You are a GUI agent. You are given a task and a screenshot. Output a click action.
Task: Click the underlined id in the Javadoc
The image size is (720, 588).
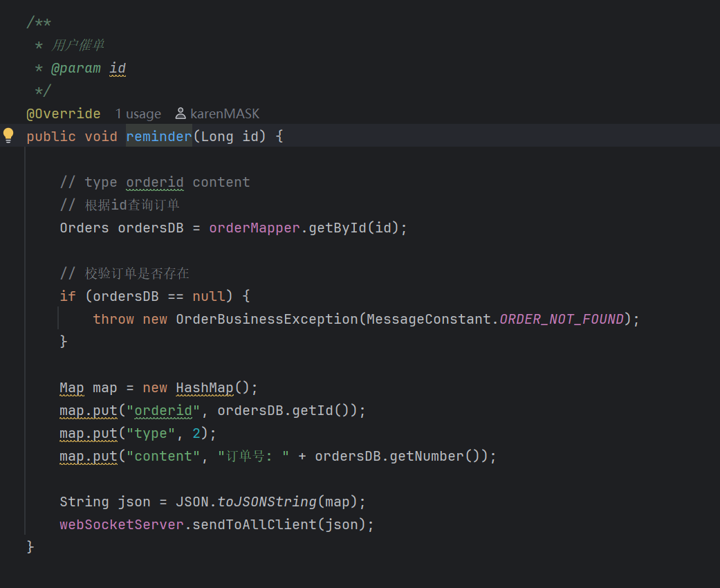pyautogui.click(x=118, y=68)
